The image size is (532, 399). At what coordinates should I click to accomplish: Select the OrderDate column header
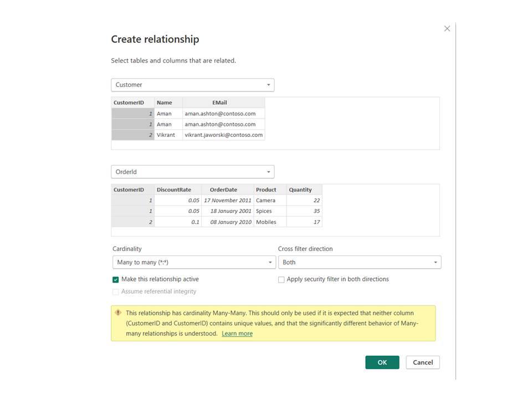coord(223,190)
